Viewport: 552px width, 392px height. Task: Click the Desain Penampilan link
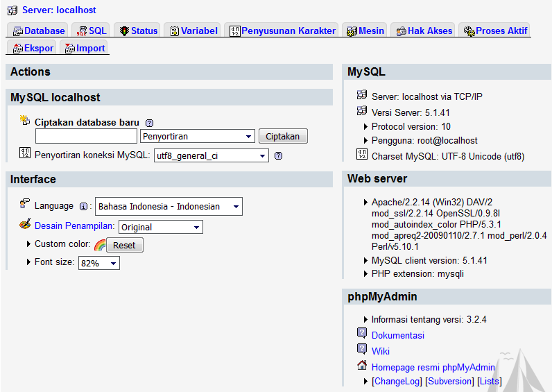coord(74,225)
